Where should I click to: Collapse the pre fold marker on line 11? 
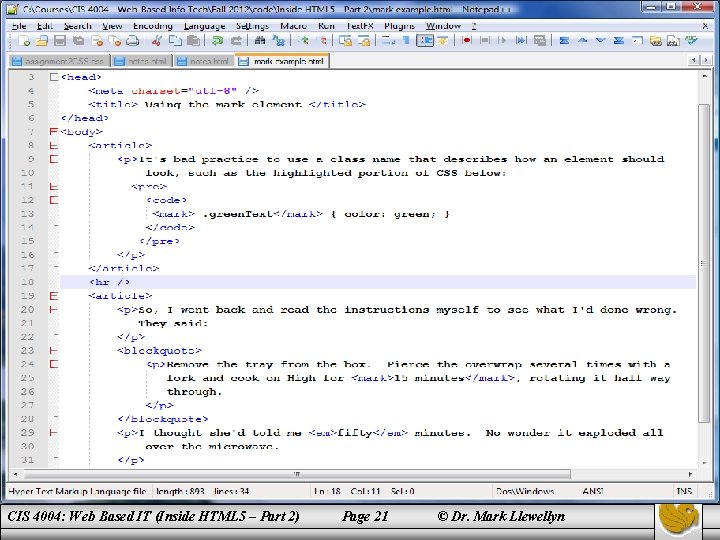pos(54,186)
